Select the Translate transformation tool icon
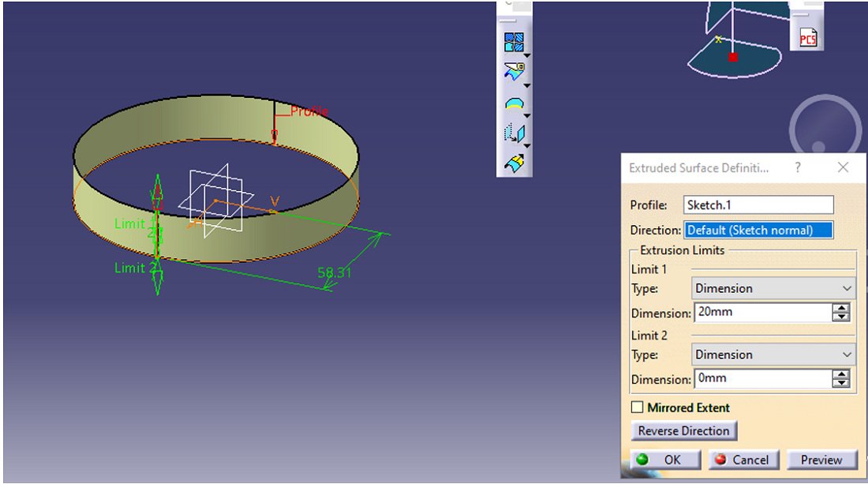 tap(514, 133)
